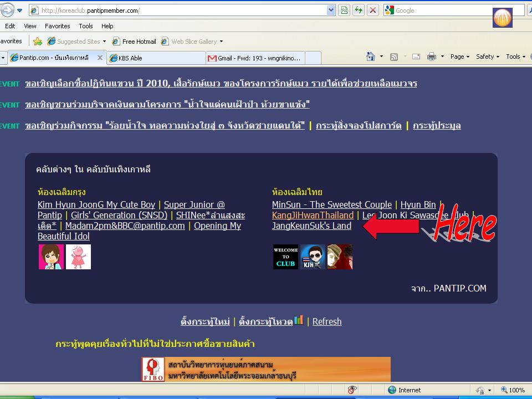Click the pink-background girl avatar thumbnail
Viewport: 532px width, 399px height.
click(51, 257)
